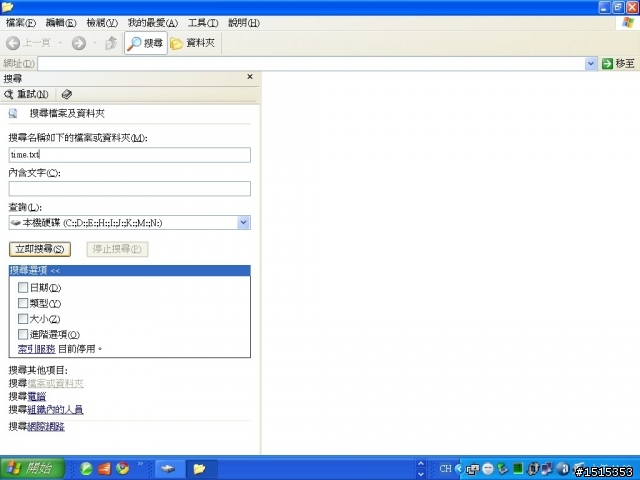Click the 移至 Go button
The image size is (640, 480).
coord(618,64)
